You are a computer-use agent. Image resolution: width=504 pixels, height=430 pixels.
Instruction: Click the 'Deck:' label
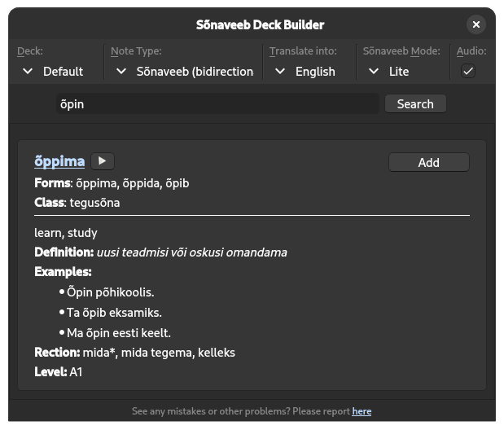point(30,50)
